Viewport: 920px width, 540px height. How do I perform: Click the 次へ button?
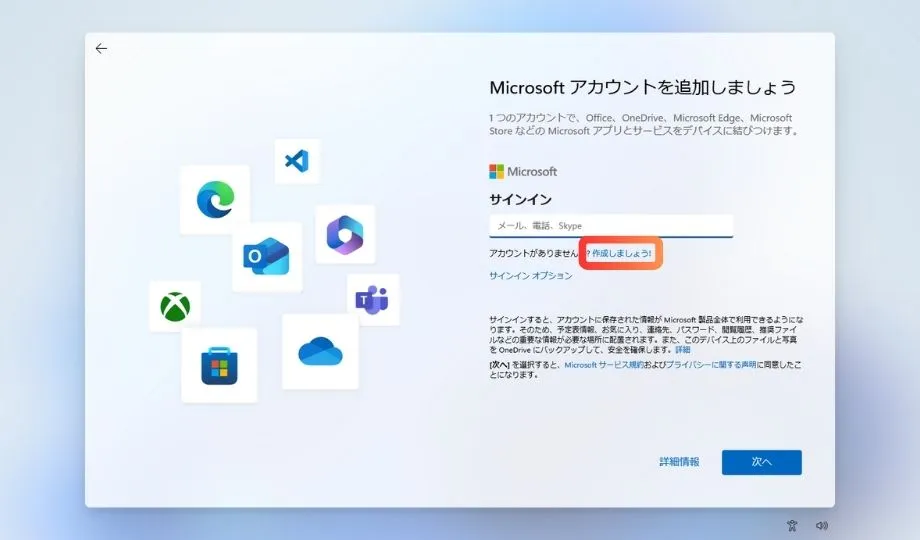pyautogui.click(x=762, y=463)
